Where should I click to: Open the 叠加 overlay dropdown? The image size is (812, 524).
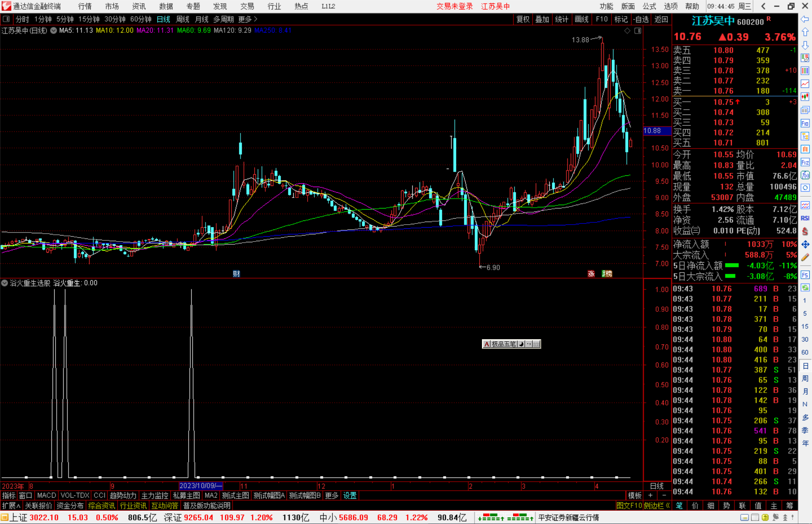click(542, 19)
